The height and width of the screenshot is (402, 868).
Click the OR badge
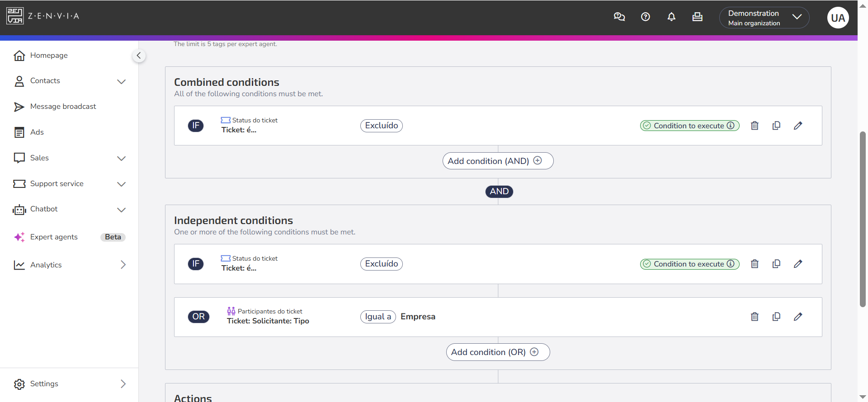[x=198, y=317]
